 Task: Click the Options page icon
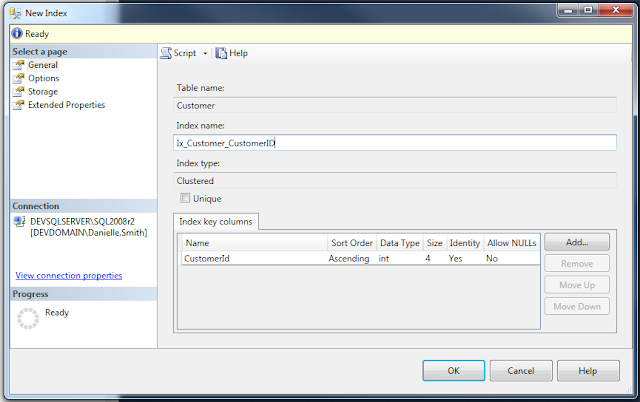coord(18,78)
